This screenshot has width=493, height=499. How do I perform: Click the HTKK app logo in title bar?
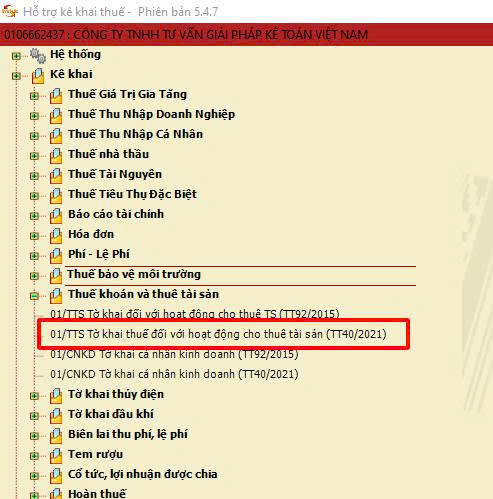[10, 11]
